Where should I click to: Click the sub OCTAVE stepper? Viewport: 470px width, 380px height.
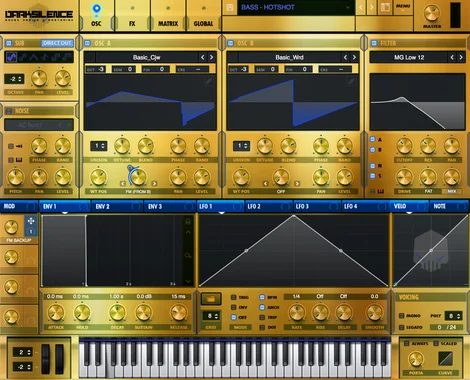click(14, 79)
